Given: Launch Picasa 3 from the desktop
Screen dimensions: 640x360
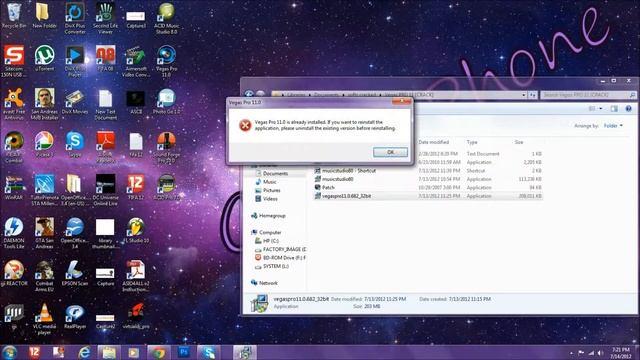Looking at the screenshot, I should [x=44, y=144].
